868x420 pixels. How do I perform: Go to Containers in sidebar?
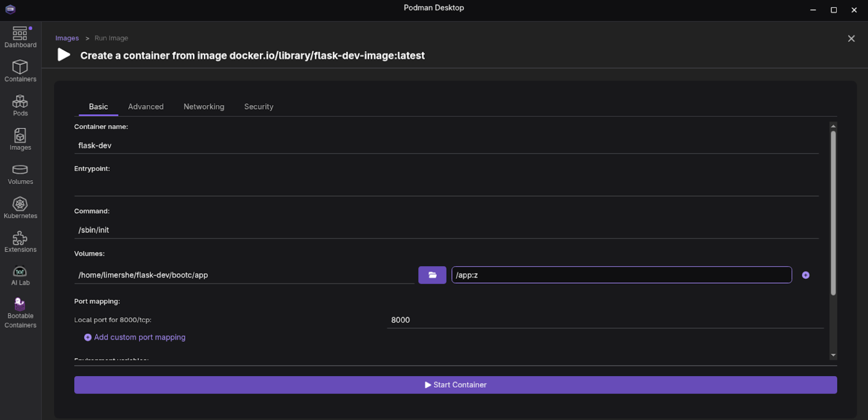20,71
